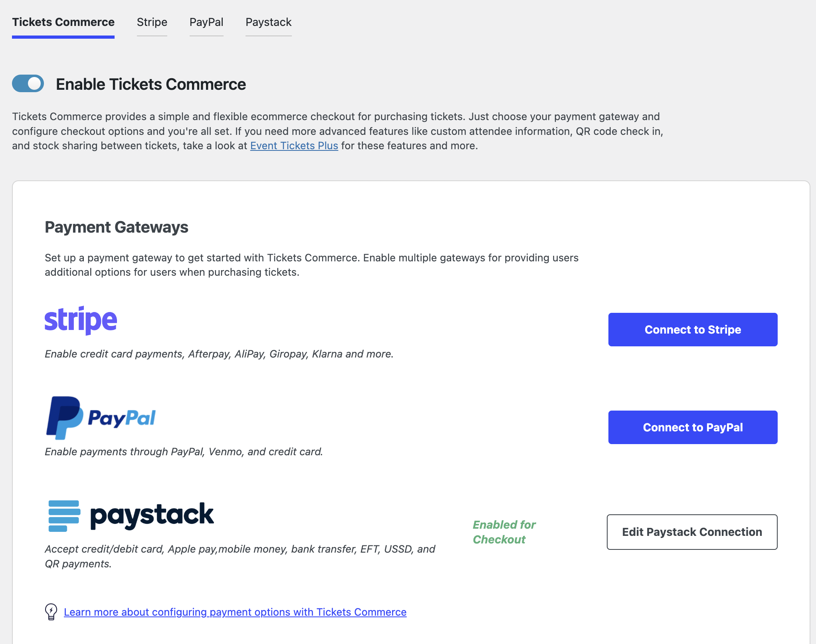Click the double-P PayPal emblem
816x644 pixels.
tap(64, 418)
